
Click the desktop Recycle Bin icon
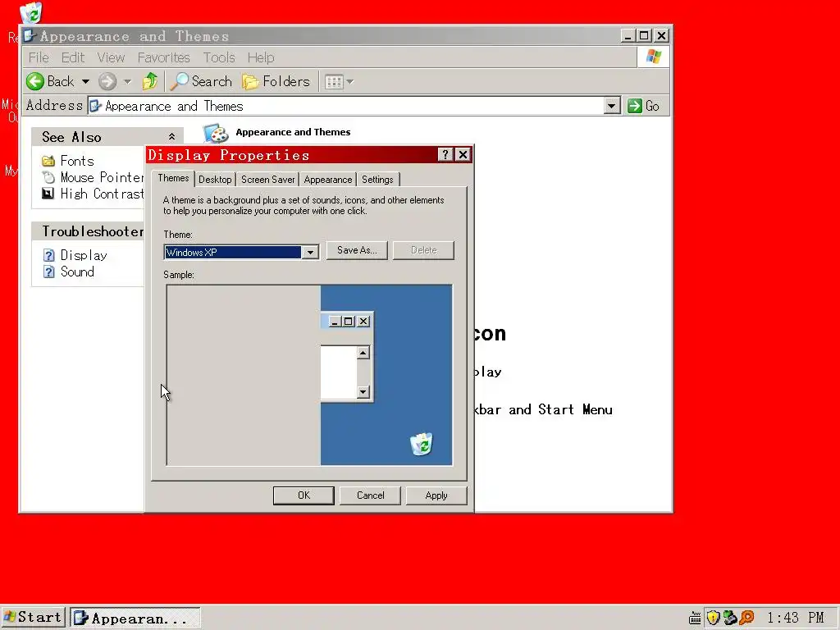[31, 13]
